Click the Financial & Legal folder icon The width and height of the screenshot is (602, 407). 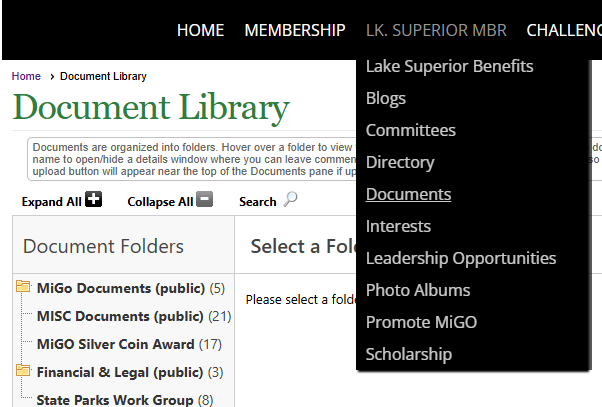23,371
